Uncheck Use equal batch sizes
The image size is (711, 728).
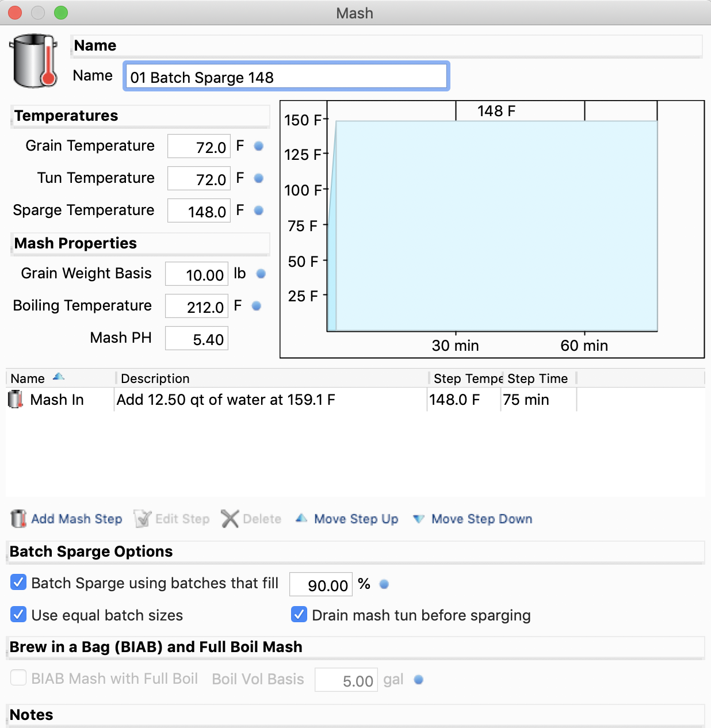18,615
